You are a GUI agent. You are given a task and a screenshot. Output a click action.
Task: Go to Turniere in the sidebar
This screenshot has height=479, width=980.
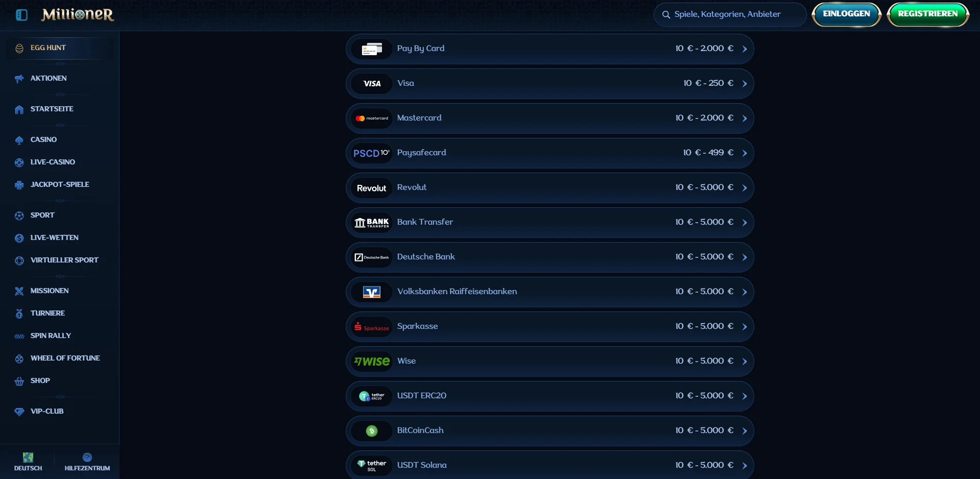click(47, 313)
